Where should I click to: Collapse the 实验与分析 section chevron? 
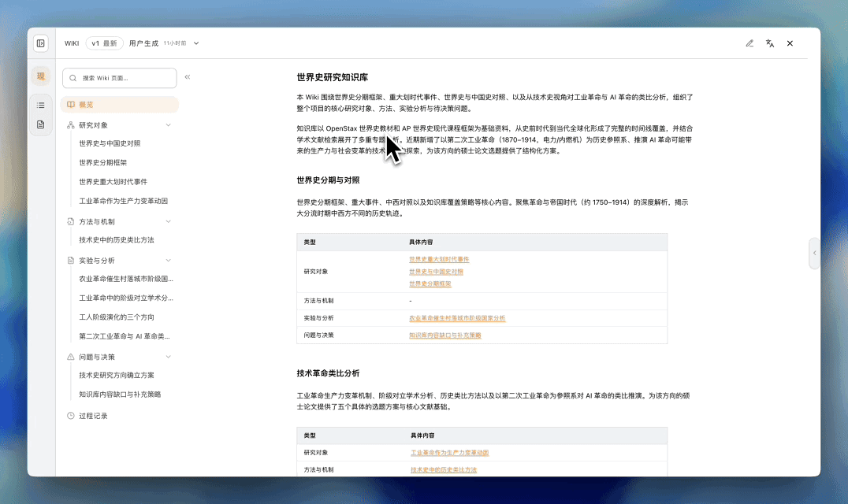pos(168,261)
